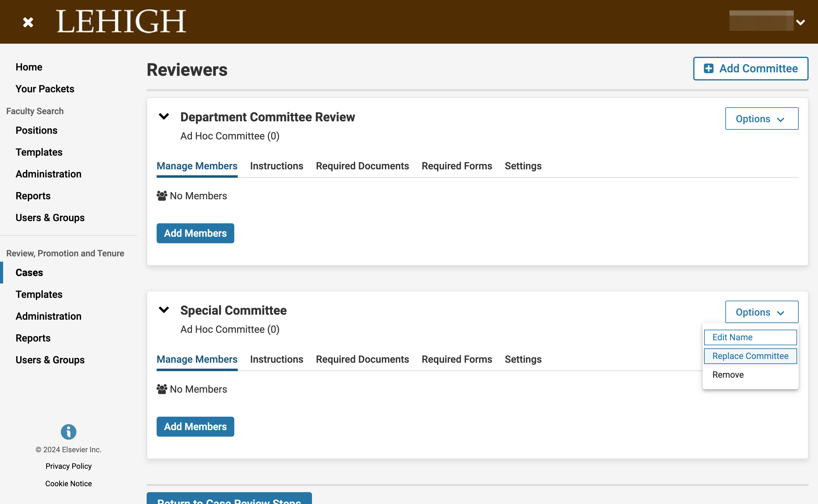
Task: Collapse the Department Committee Review section
Action: [164, 117]
